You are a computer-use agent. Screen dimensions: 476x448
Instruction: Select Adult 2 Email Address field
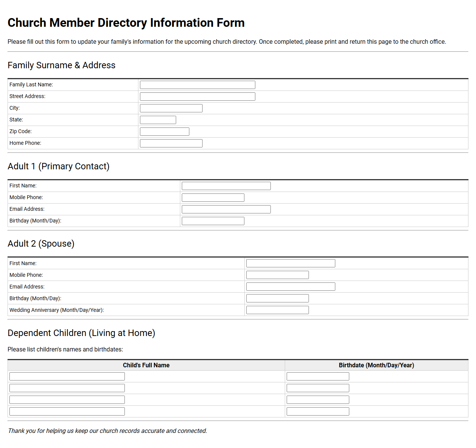tap(290, 287)
